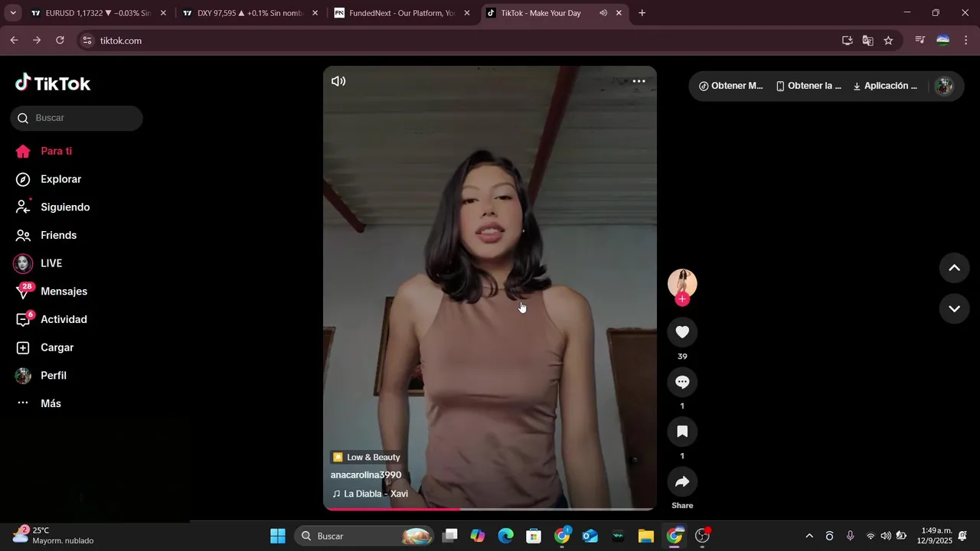View site information icon

(87, 41)
